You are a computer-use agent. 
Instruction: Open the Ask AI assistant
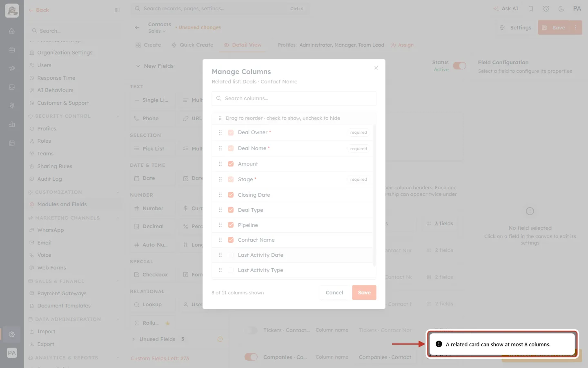tap(506, 9)
